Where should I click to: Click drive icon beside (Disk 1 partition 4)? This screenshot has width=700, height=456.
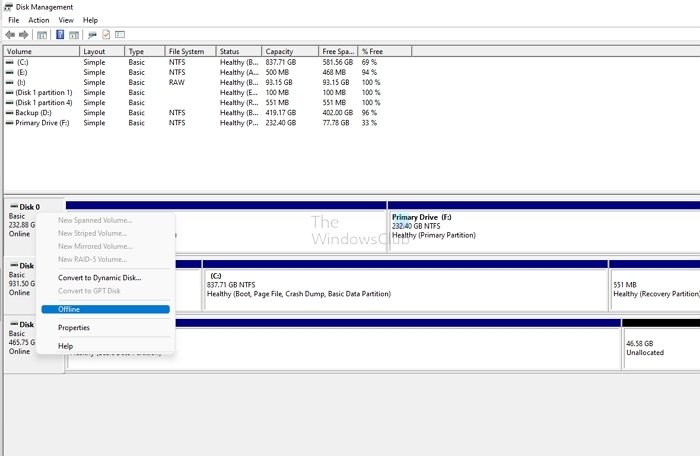9,103
